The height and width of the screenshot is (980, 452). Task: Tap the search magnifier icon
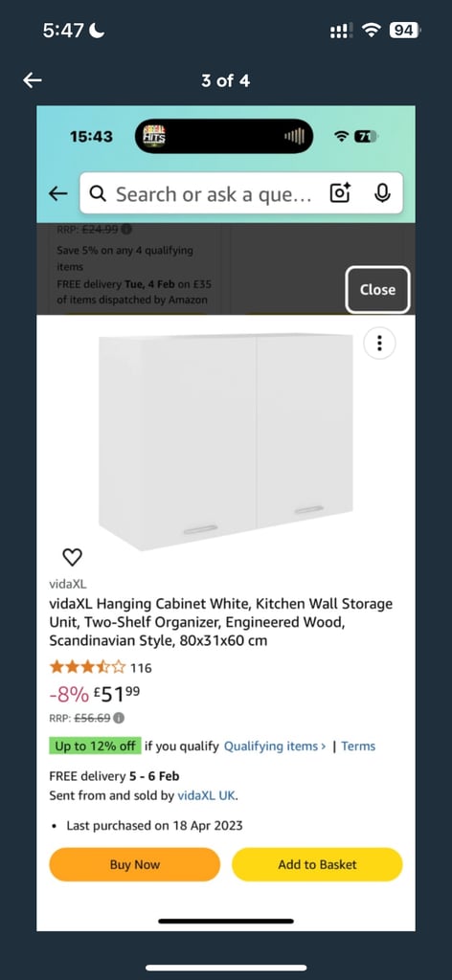pyautogui.click(x=98, y=193)
